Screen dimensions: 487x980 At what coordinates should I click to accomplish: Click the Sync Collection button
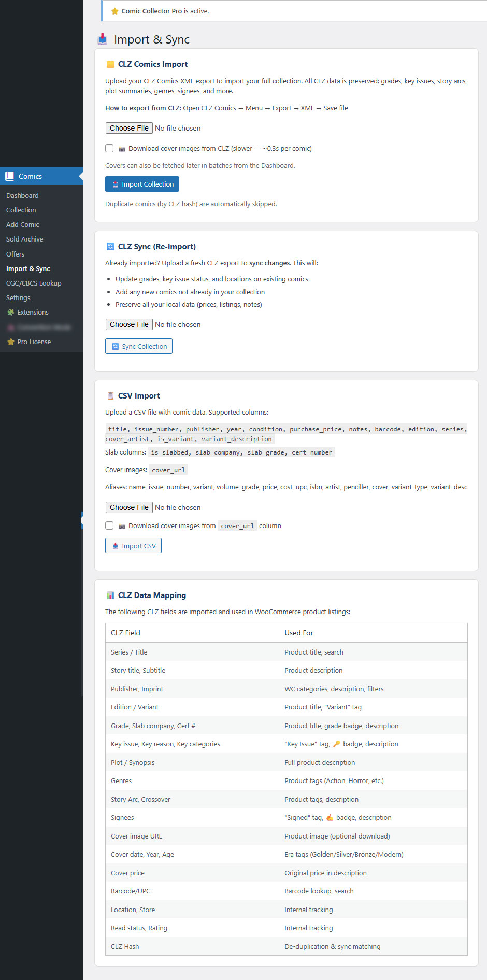pos(139,347)
